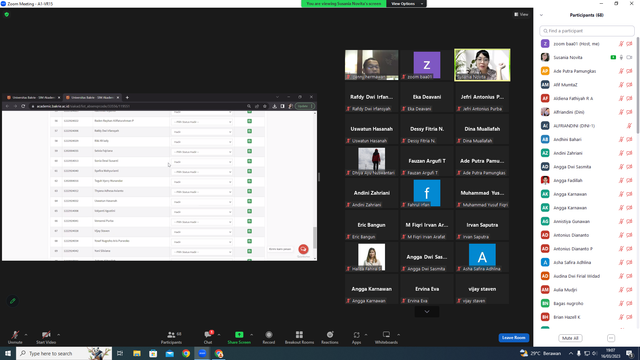The width and height of the screenshot is (640, 360).
Task: Click Susania Novita's highlighted video tile
Action: (x=482, y=65)
